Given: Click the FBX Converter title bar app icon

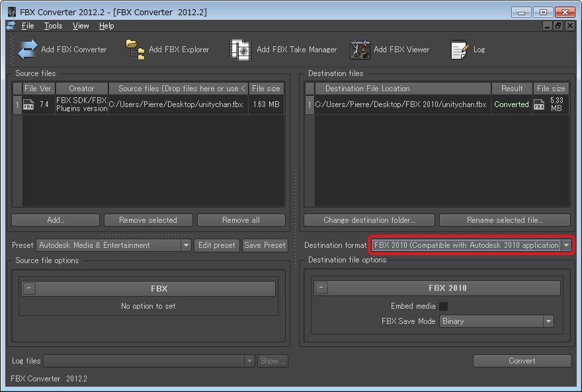Looking at the screenshot, I should pyautogui.click(x=12, y=12).
